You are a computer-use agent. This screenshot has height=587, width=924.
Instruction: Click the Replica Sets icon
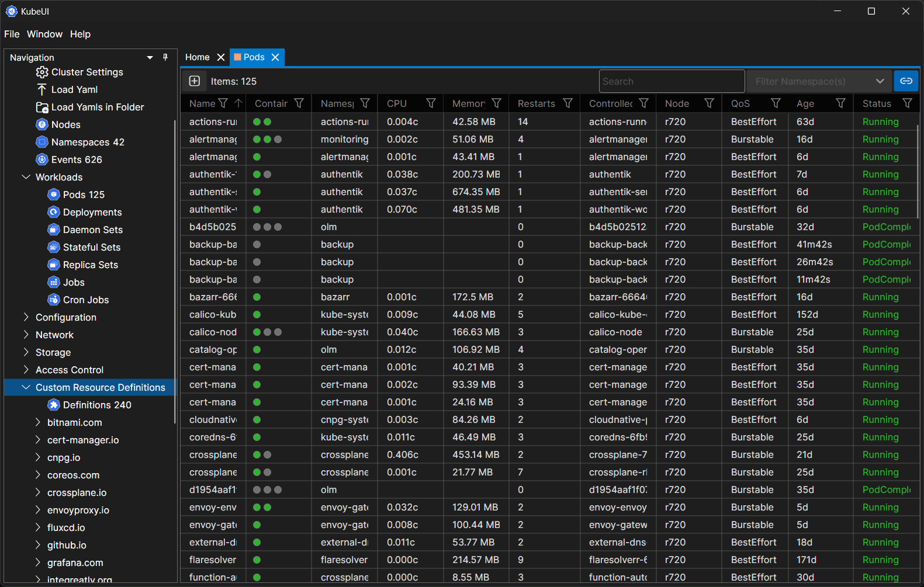(x=54, y=265)
